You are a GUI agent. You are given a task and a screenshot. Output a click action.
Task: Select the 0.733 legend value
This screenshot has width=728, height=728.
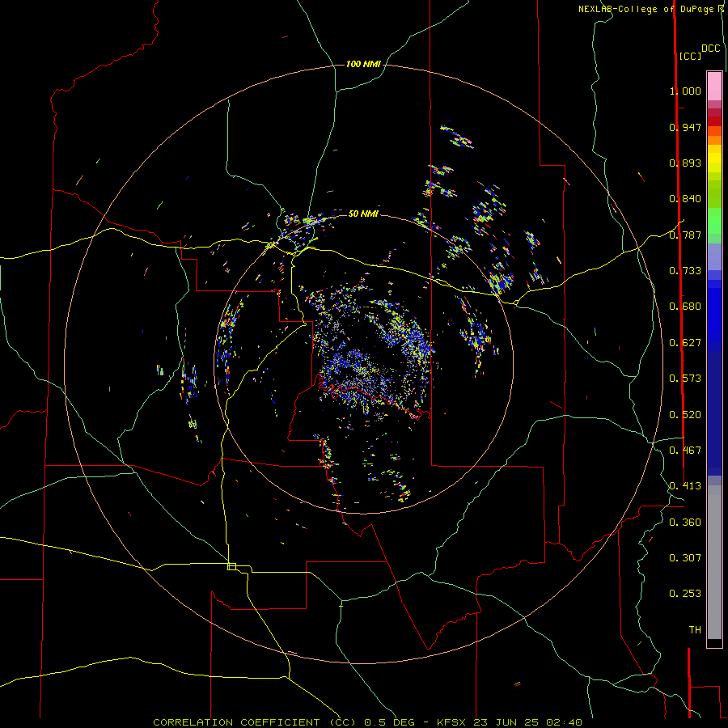[x=685, y=271]
